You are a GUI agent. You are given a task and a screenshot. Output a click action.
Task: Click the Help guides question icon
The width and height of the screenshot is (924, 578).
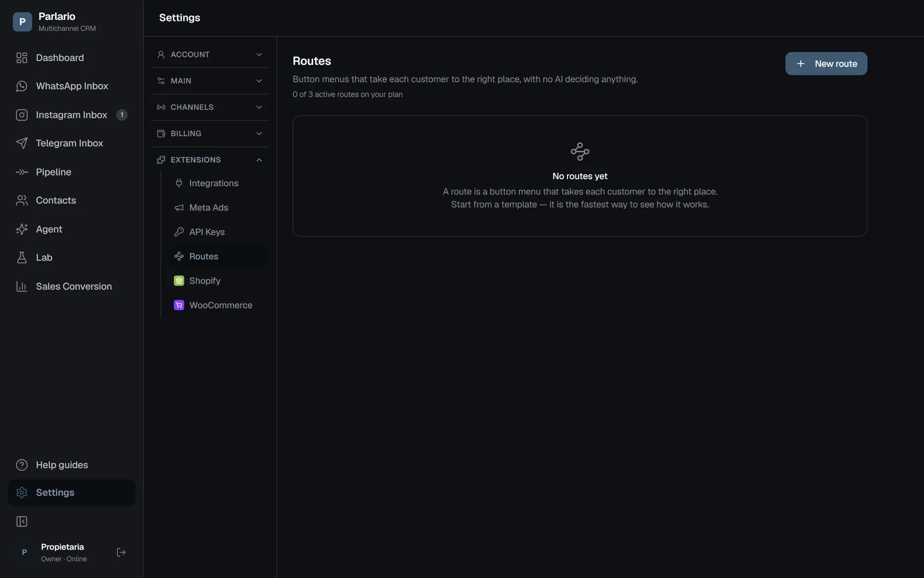pyautogui.click(x=22, y=465)
